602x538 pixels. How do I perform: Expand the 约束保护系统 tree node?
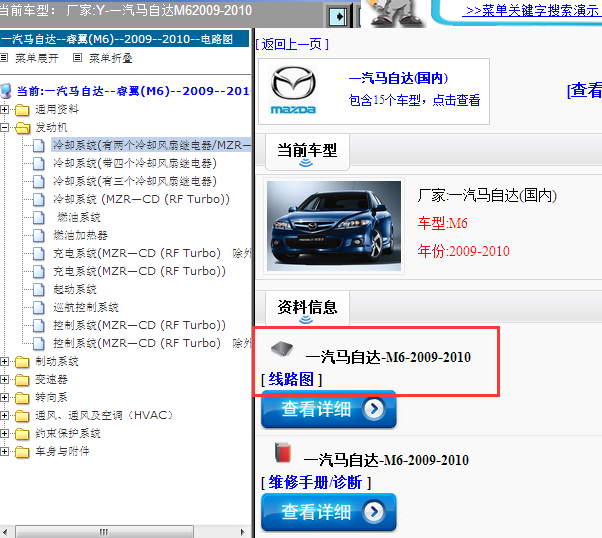[4, 434]
